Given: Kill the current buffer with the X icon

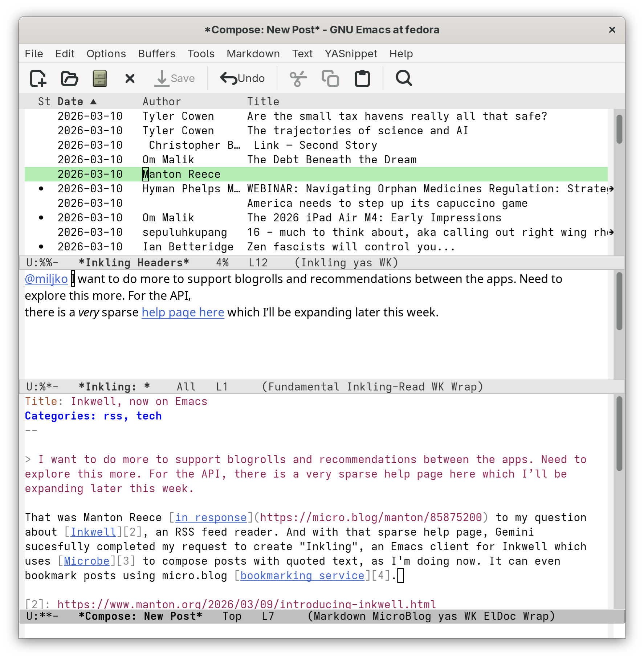Looking at the screenshot, I should point(130,78).
